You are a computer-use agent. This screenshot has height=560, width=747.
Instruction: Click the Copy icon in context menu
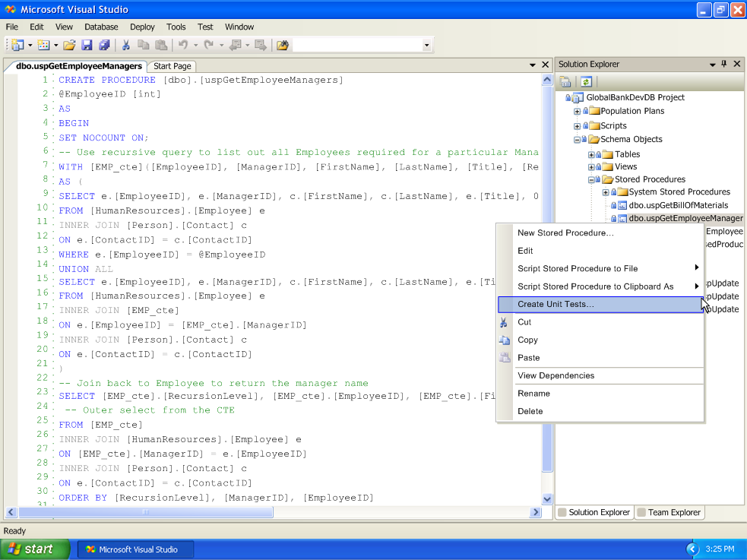click(504, 340)
